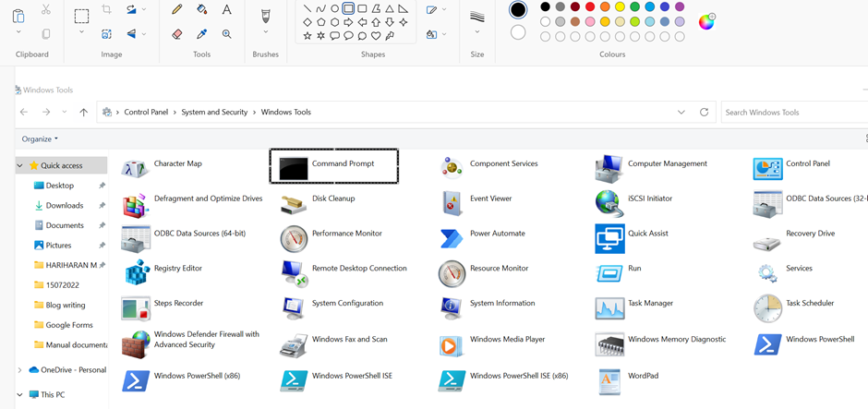
Task: Open the Size line-thickness dropdown
Action: pyautogui.click(x=477, y=32)
